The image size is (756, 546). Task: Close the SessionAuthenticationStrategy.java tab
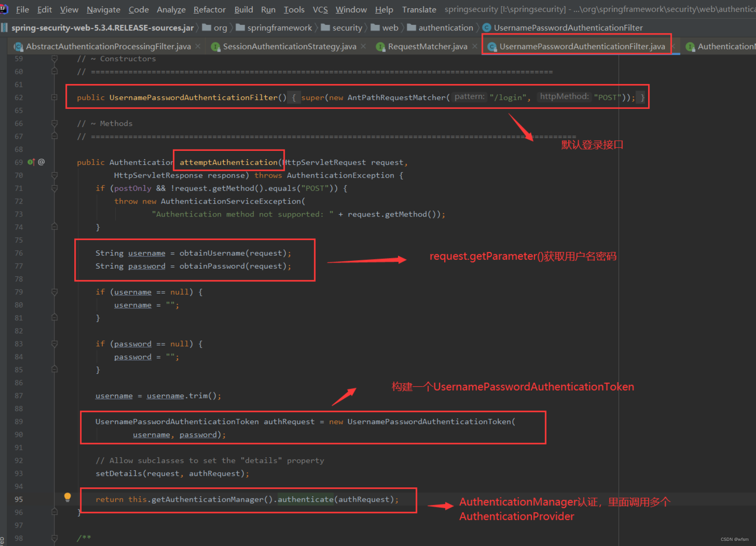click(363, 46)
